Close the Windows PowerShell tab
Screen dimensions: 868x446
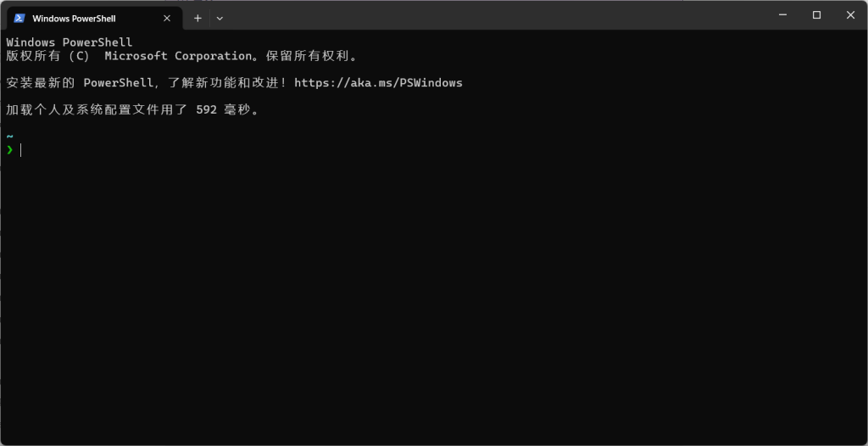pyautogui.click(x=167, y=19)
